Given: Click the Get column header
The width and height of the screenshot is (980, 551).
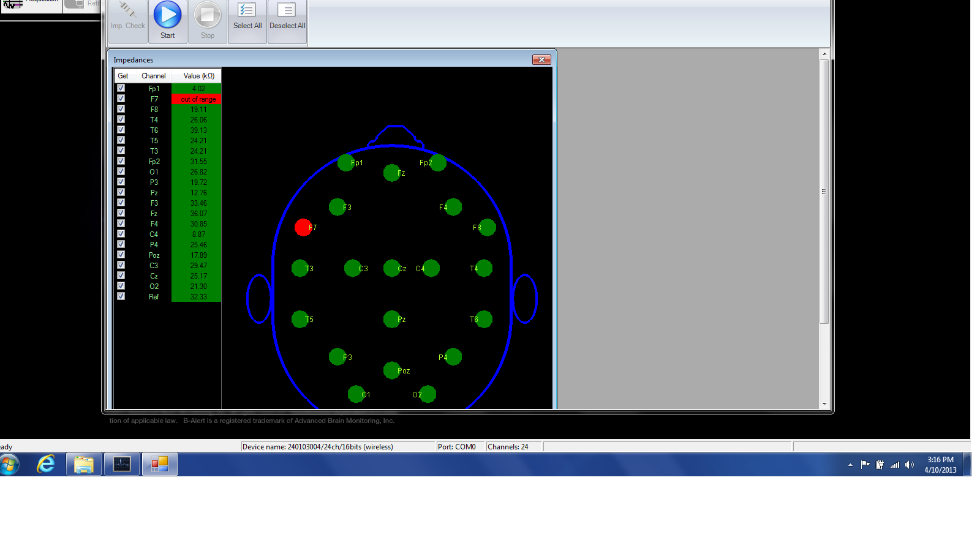Looking at the screenshot, I should coord(125,76).
